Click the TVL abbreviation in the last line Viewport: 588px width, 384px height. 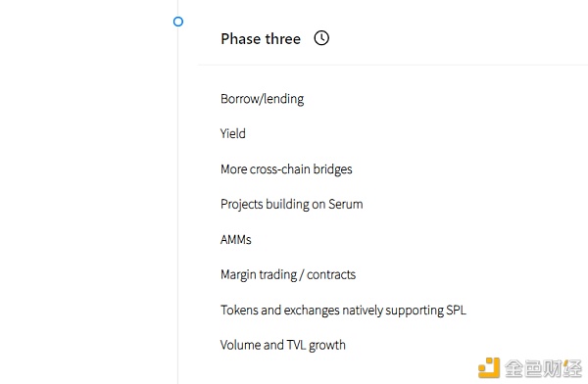coord(296,345)
